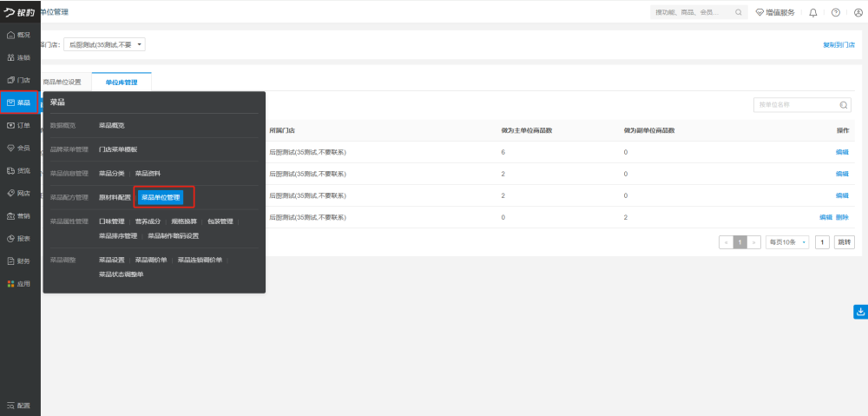Switch to 单位库管理 tab
The width and height of the screenshot is (868, 416).
(122, 82)
